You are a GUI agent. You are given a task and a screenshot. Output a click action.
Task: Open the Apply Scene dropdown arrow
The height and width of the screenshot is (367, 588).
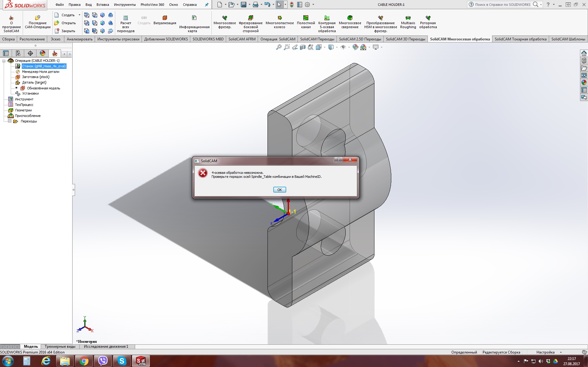(x=369, y=47)
